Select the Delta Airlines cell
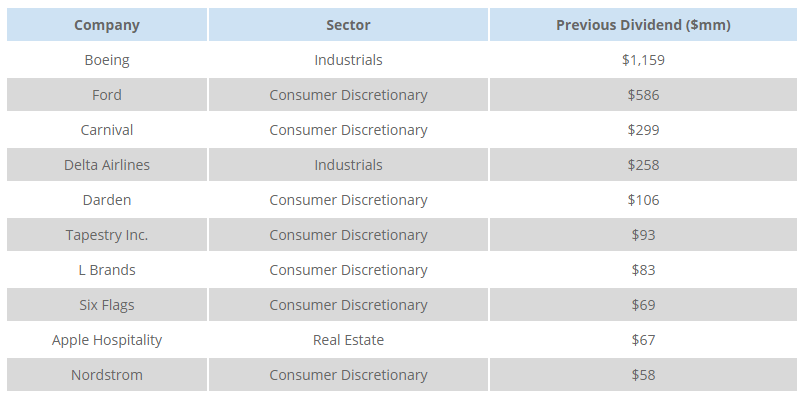Screen dimensions: 807x399 107,165
